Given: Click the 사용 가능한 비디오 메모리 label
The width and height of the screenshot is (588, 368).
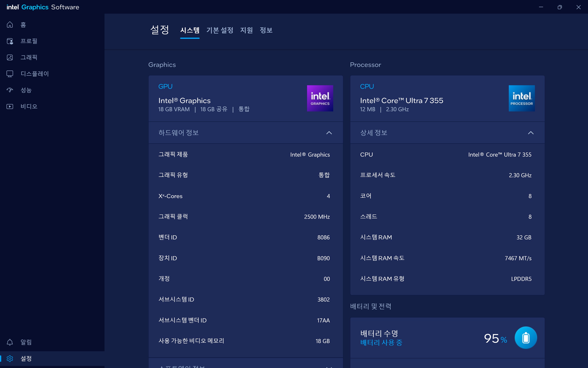Looking at the screenshot, I should pyautogui.click(x=191, y=341).
